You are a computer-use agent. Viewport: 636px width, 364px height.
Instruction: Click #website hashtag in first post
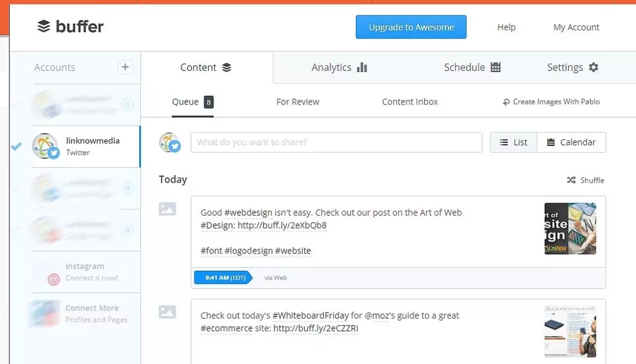tap(293, 251)
